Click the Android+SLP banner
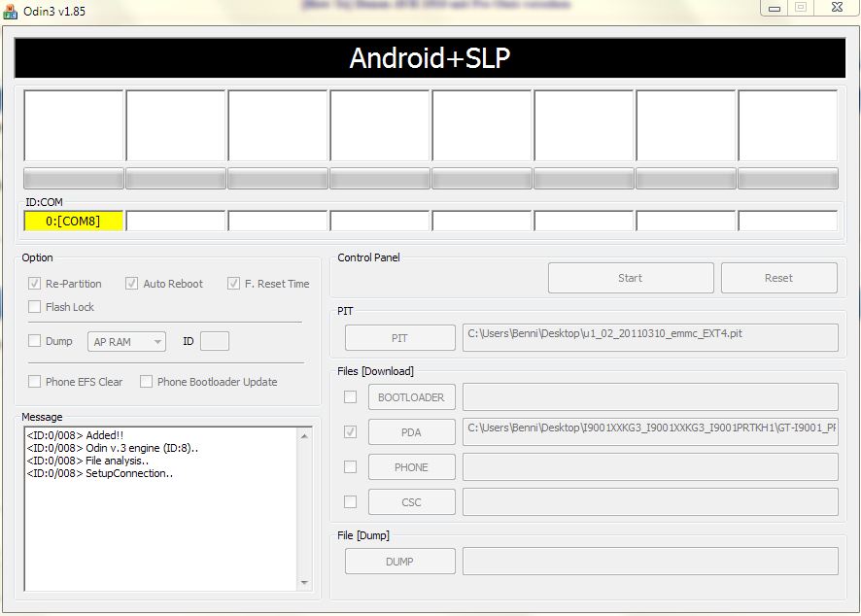Viewport: 861px width, 616px height. tap(430, 57)
